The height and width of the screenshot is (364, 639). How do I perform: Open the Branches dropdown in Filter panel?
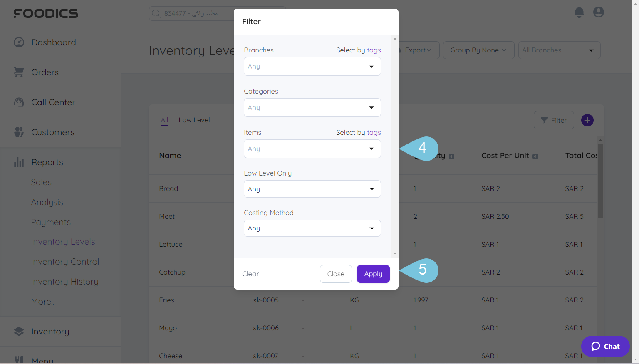(312, 66)
